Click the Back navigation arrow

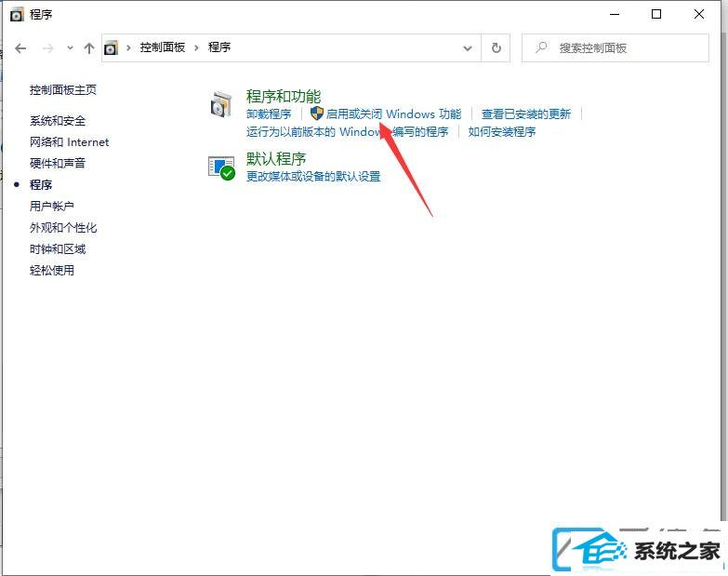click(x=20, y=47)
